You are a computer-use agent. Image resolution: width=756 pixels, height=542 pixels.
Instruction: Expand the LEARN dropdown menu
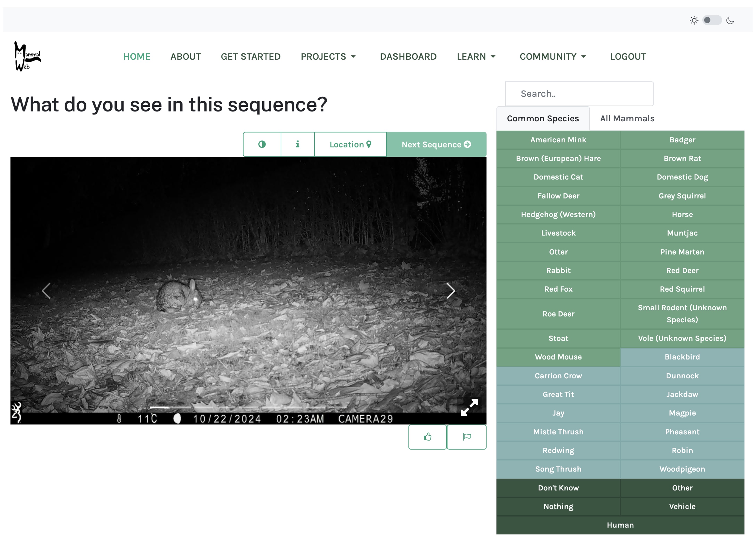pyautogui.click(x=476, y=57)
